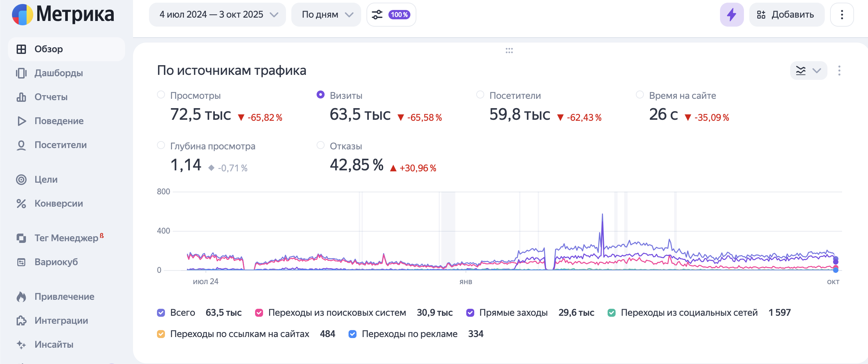Open Тег Менеджер in the sidebar
This screenshot has height=364, width=868.
click(67, 238)
